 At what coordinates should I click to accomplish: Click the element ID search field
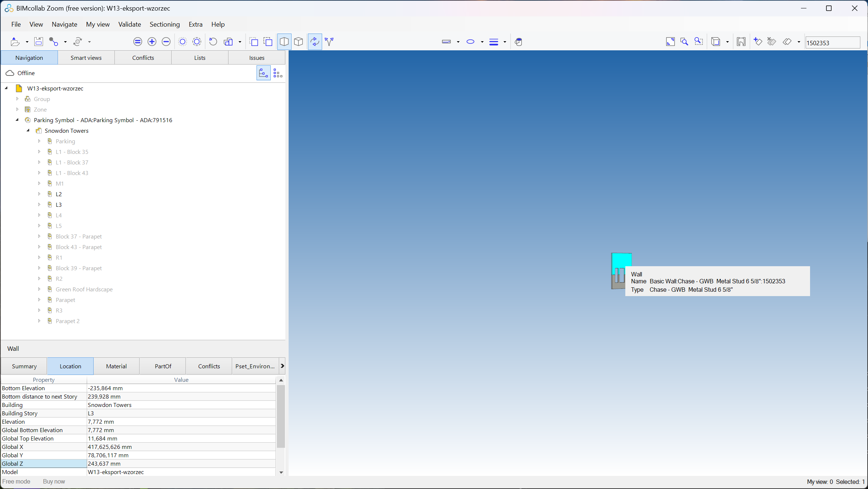[x=833, y=43]
